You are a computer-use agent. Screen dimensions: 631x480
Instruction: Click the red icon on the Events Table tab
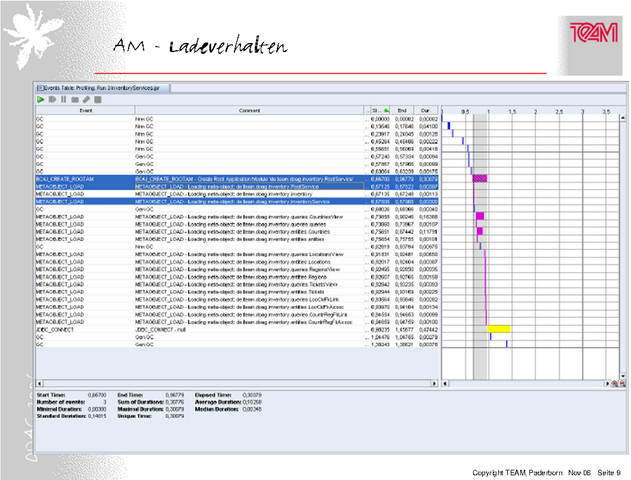40,88
